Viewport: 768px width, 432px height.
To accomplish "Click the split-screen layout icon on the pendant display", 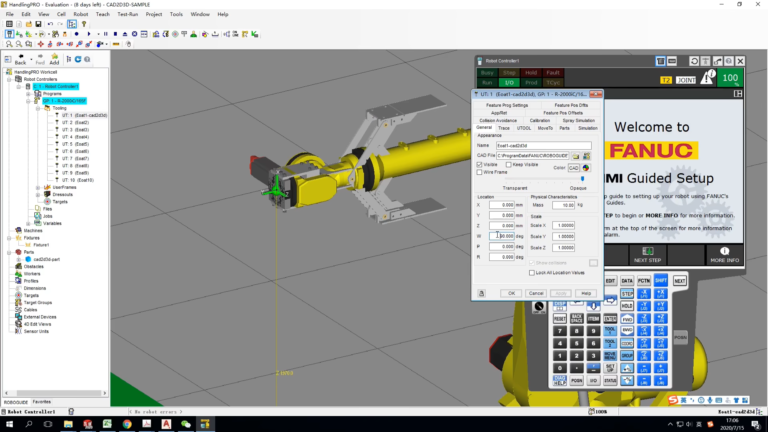I will coord(738,94).
